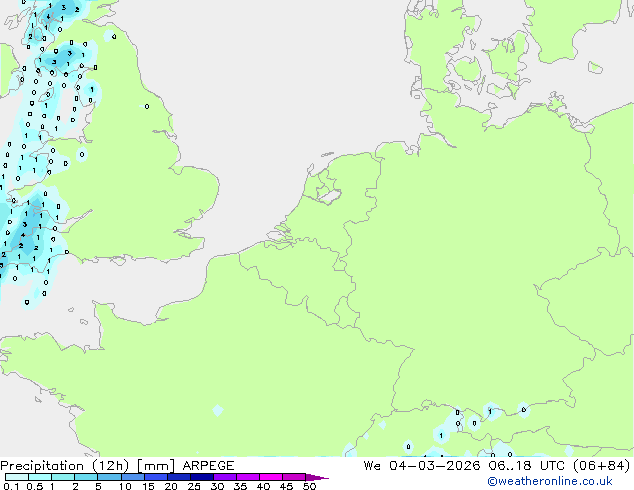Click the above-50 mm arrow tip of legend
The height and width of the screenshot is (490, 634).
pyautogui.click(x=317, y=477)
